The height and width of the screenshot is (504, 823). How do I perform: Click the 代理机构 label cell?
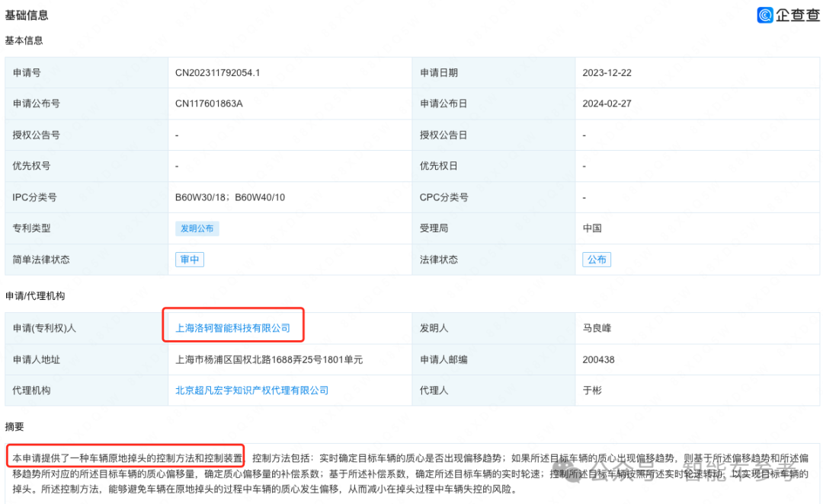point(87,391)
